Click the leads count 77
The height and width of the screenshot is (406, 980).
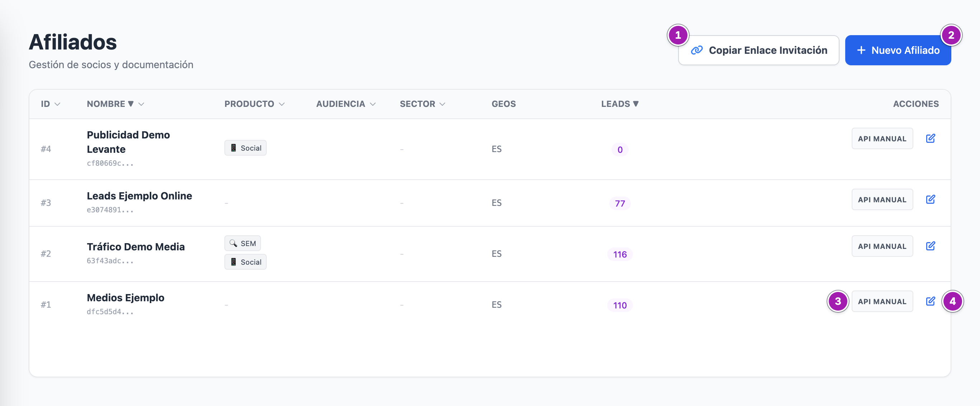(x=620, y=204)
